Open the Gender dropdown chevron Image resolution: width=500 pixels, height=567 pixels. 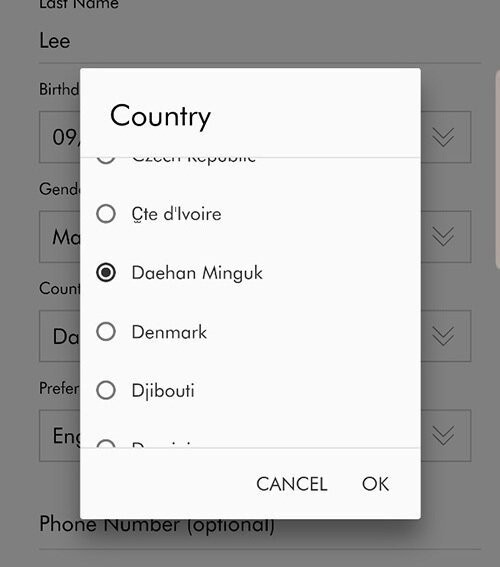point(443,236)
